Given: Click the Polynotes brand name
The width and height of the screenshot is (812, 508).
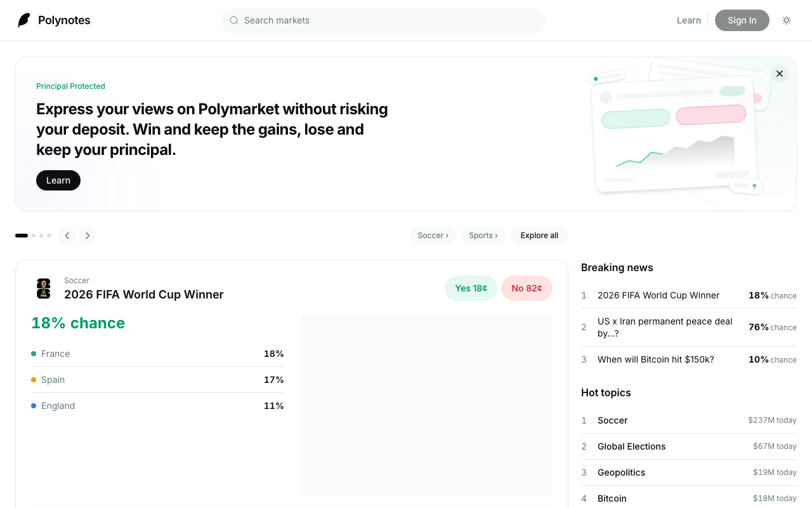Looking at the screenshot, I should click(x=64, y=20).
